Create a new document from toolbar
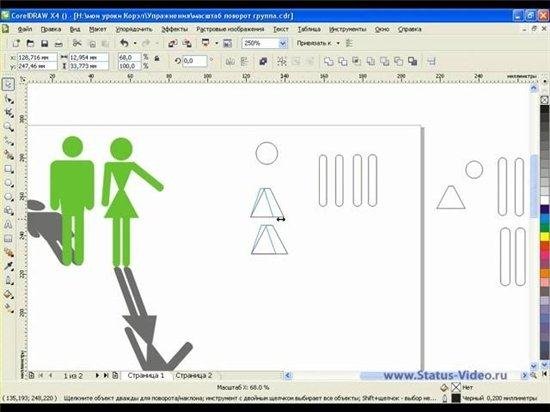The height and width of the screenshot is (412, 550). (16, 43)
